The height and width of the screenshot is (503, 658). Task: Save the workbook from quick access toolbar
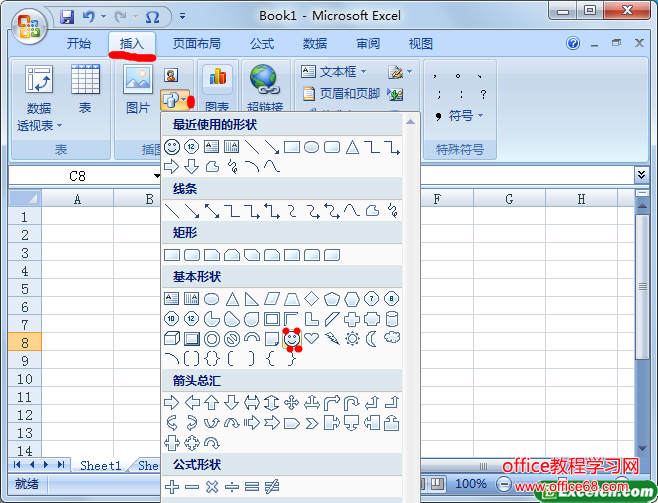(x=67, y=17)
